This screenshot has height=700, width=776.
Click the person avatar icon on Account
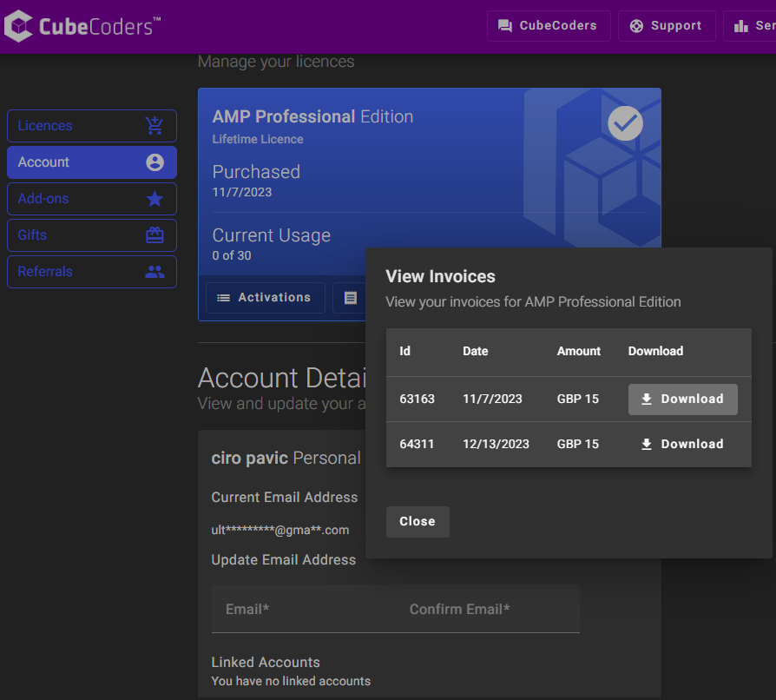[x=155, y=162]
